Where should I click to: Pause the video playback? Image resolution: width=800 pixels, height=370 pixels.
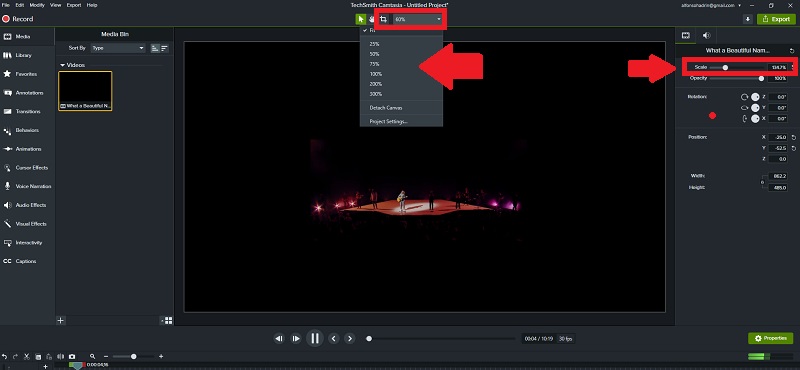click(x=315, y=338)
